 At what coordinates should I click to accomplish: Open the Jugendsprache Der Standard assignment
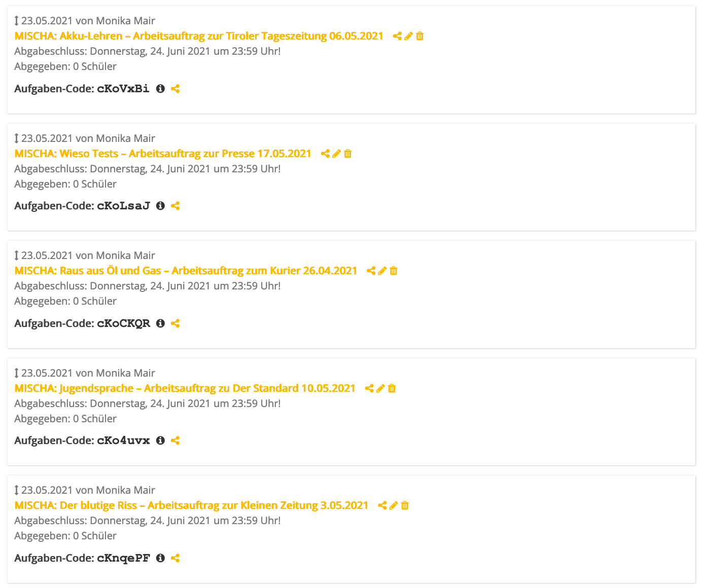tap(185, 388)
